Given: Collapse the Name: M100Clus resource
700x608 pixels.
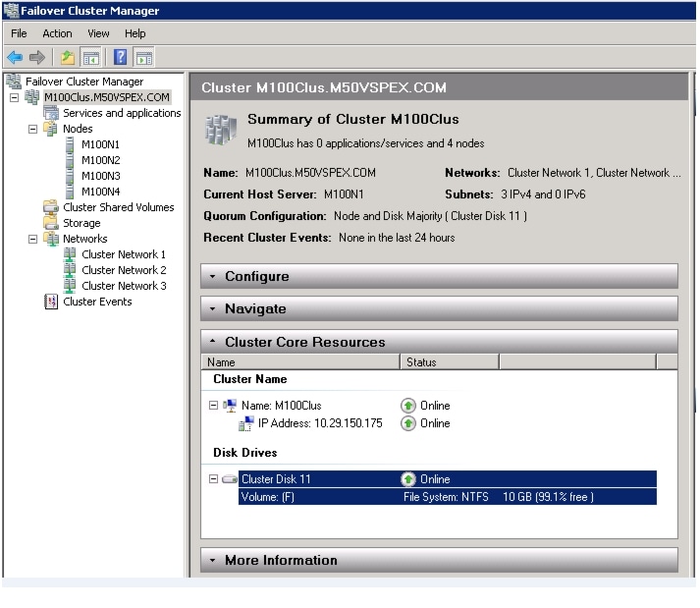Looking at the screenshot, I should point(213,406).
